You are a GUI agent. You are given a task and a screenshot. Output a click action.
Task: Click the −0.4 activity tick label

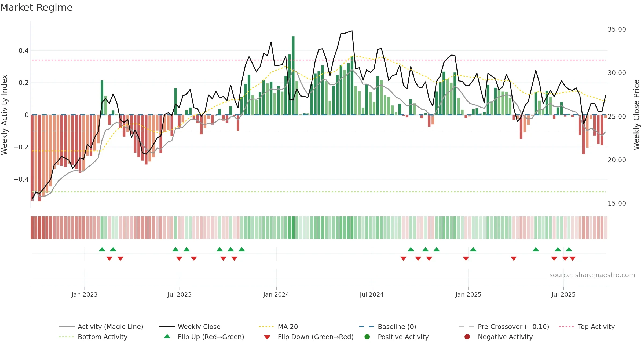click(21, 179)
